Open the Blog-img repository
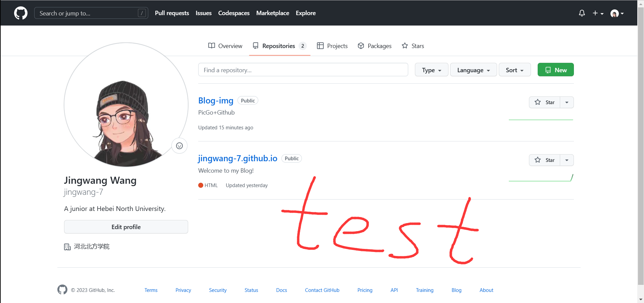Viewport: 644px width, 303px height. [x=216, y=100]
